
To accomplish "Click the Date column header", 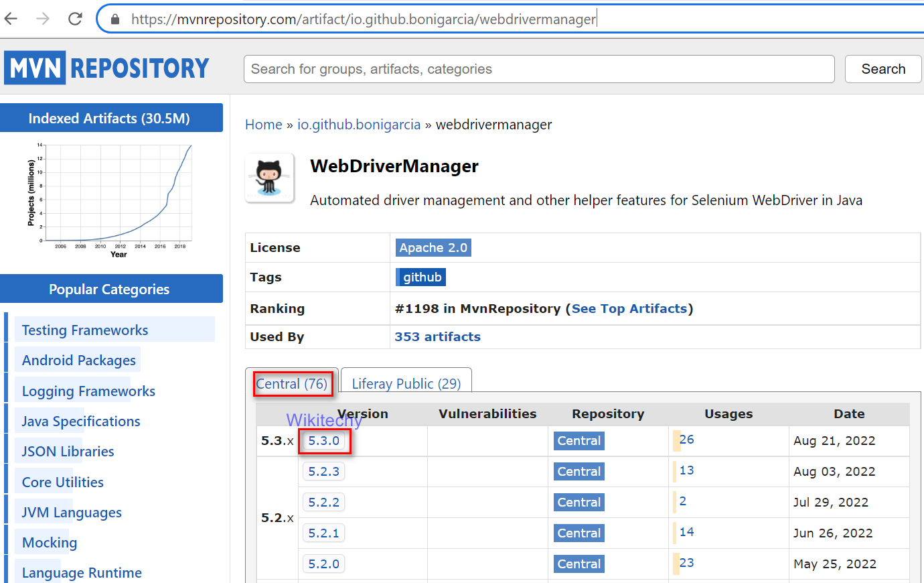I will tap(849, 414).
